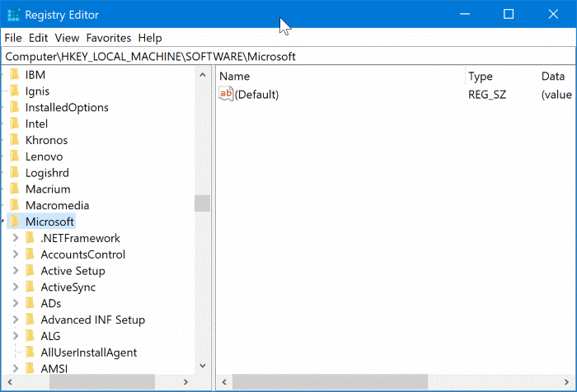Click the Lenovo folder icon
The image size is (577, 392).
[14, 156]
